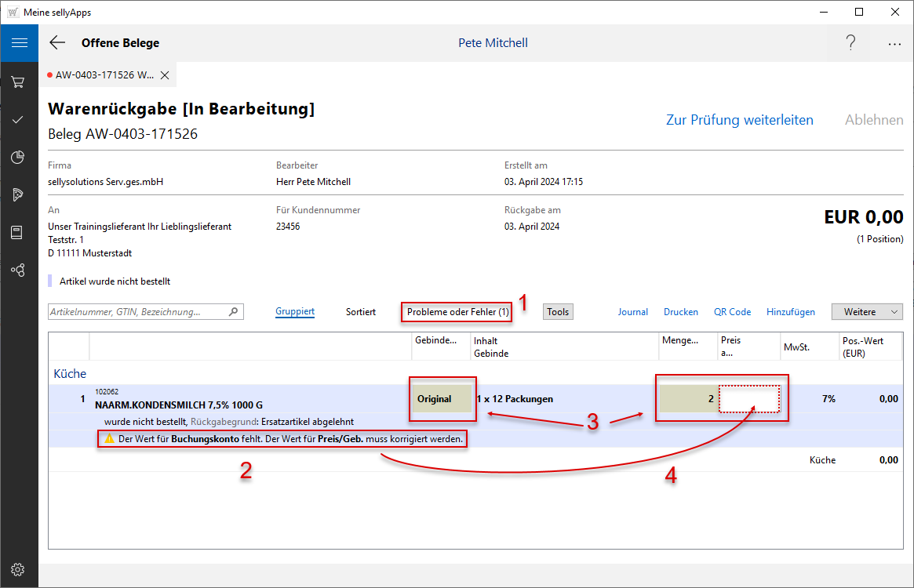
Task: Open settings gear in sidebar
Action: (19, 569)
